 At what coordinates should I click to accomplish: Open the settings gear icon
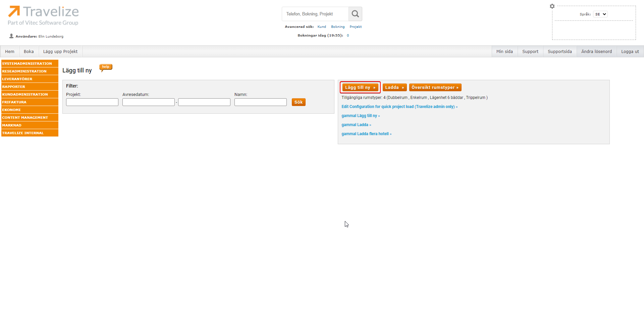[x=552, y=6]
